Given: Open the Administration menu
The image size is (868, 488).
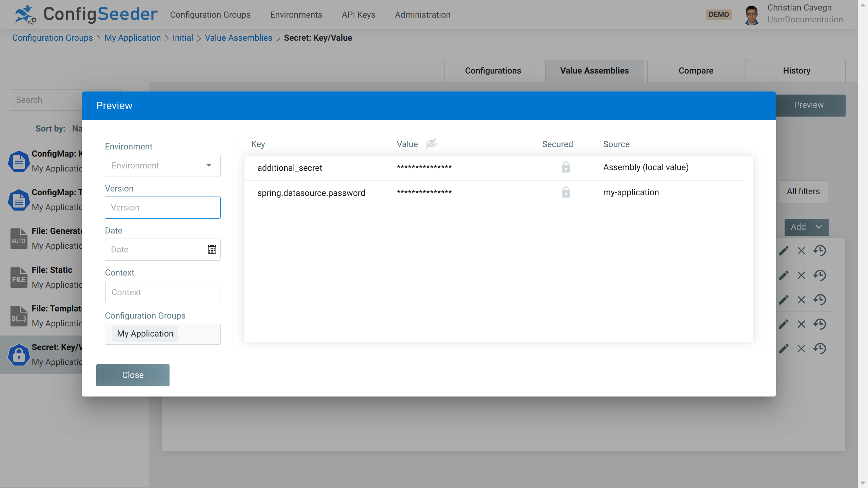Looking at the screenshot, I should tap(422, 15).
